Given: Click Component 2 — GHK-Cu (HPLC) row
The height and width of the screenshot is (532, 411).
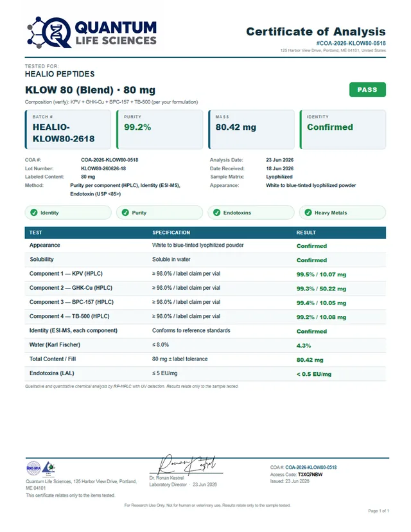Looking at the screenshot, I should [205, 288].
